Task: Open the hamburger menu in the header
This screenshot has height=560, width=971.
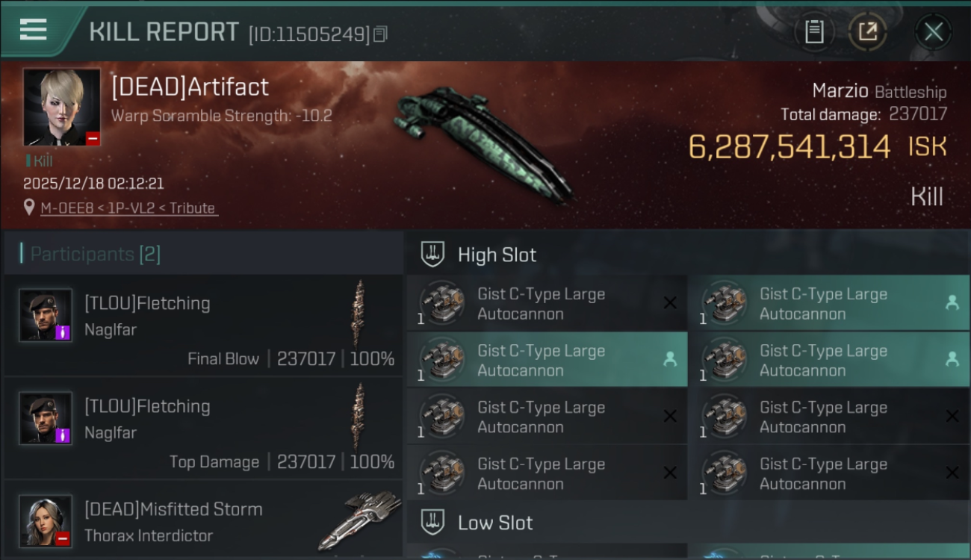Action: (x=34, y=30)
